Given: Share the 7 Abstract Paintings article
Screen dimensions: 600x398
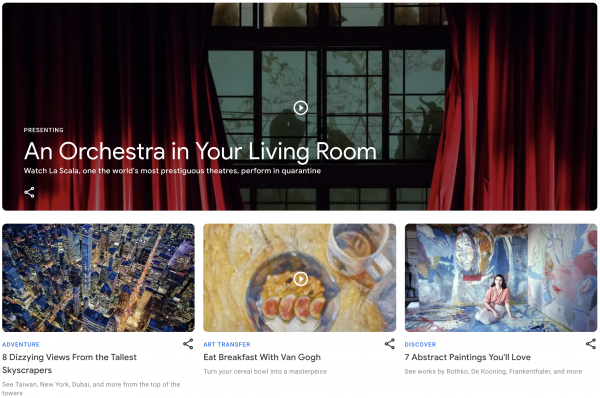Looking at the screenshot, I should point(591,344).
